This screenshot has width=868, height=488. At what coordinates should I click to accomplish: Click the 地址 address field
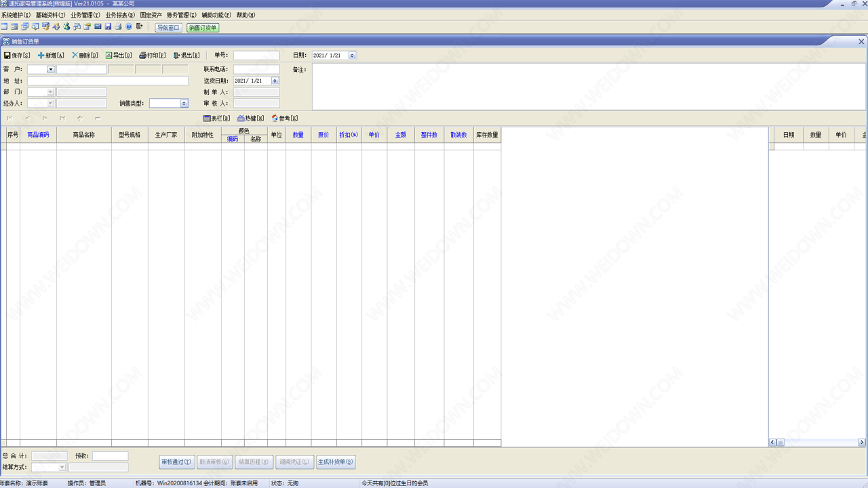pos(108,81)
